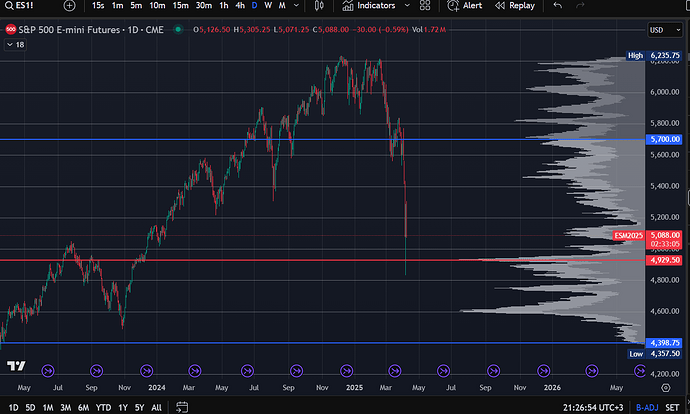The image size is (690, 414).
Task: Select the 15s timeframe
Action: tap(97, 6)
